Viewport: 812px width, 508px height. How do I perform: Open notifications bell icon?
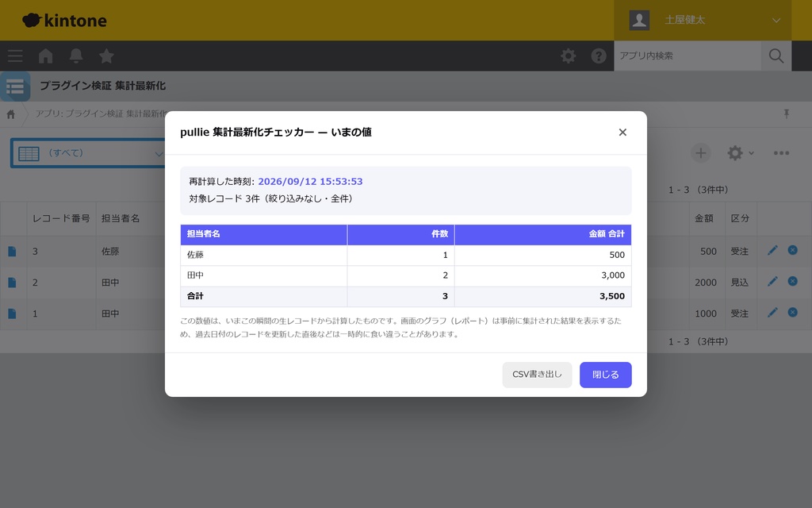pyautogui.click(x=76, y=56)
